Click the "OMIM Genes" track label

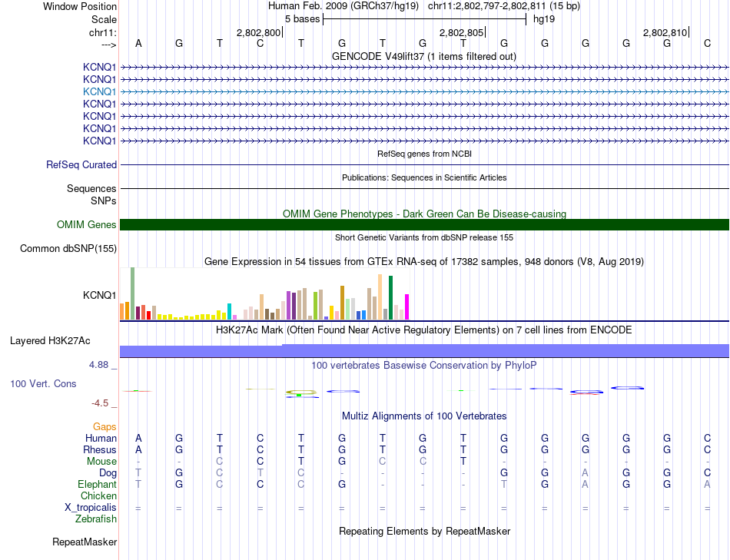(86, 225)
